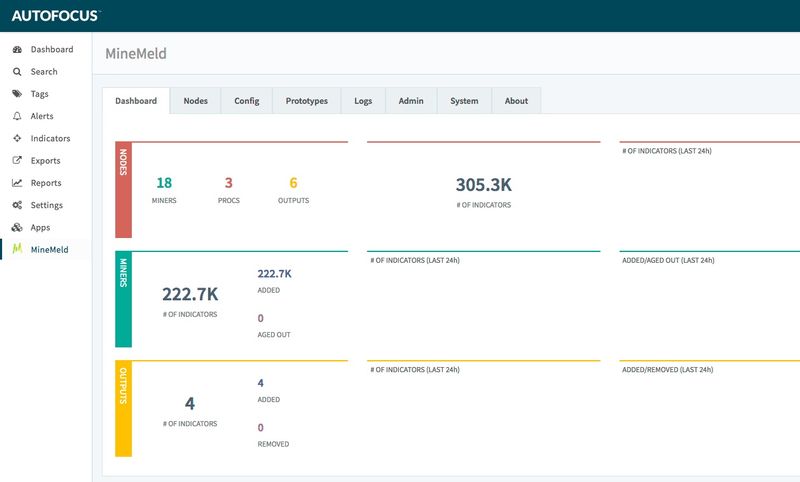
Task: Click the MineMeld logo icon in sidebar
Action: (17, 249)
